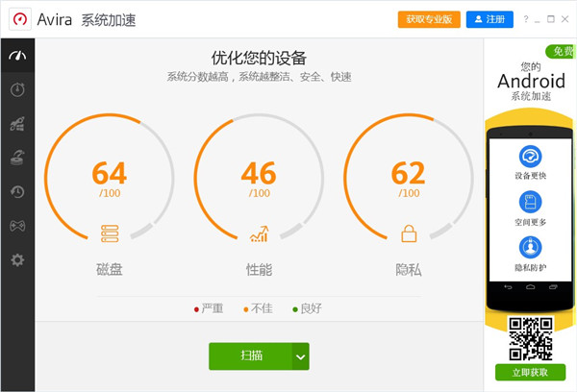Click the orange 获取专业版 button
The image size is (577, 392).
pos(428,19)
